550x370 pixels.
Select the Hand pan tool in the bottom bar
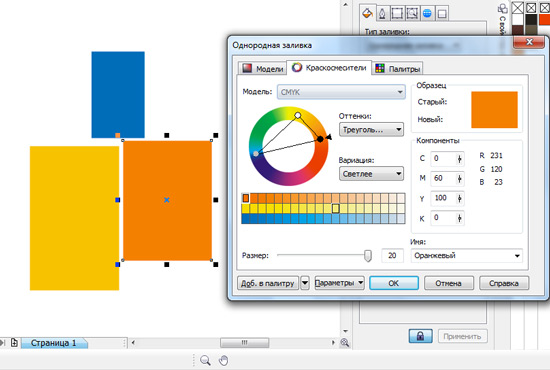point(223,360)
